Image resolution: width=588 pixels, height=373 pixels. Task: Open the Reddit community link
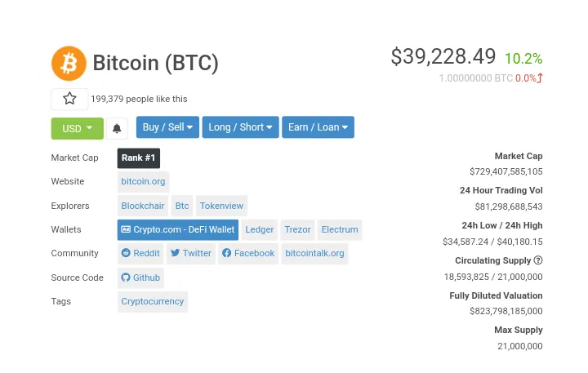pyautogui.click(x=141, y=253)
